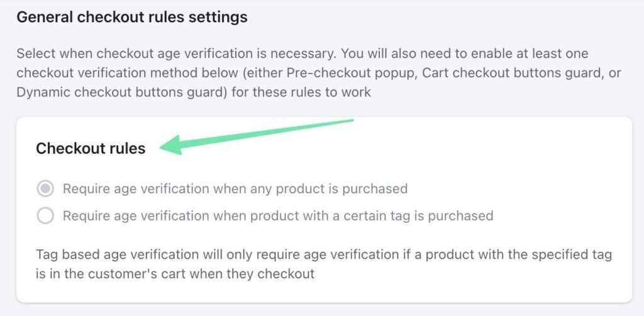This screenshot has width=644, height=316.
Task: Select 'any product is purchased' radio button
Action: coord(45,188)
